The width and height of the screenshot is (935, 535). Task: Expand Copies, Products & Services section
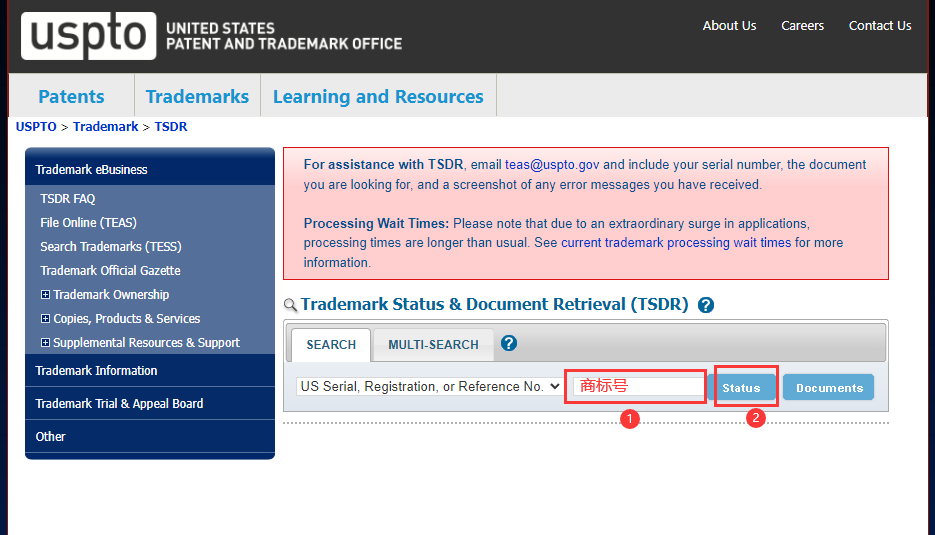click(x=45, y=318)
